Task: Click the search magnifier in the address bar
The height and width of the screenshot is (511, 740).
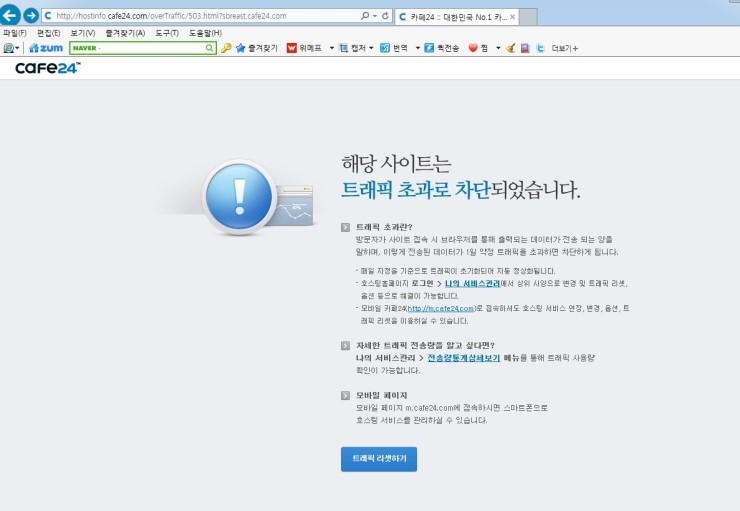Action: coord(365,16)
